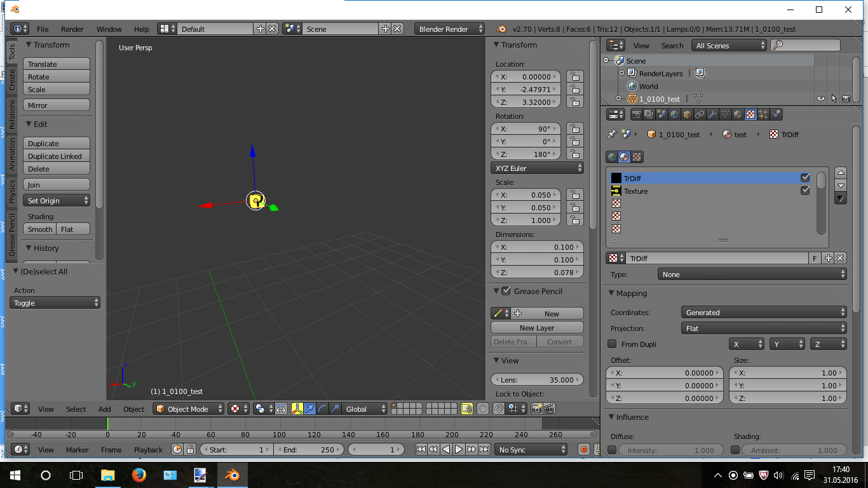Image resolution: width=868 pixels, height=488 pixels.
Task: Open the World properties tab globe icon
Action: pos(674,115)
